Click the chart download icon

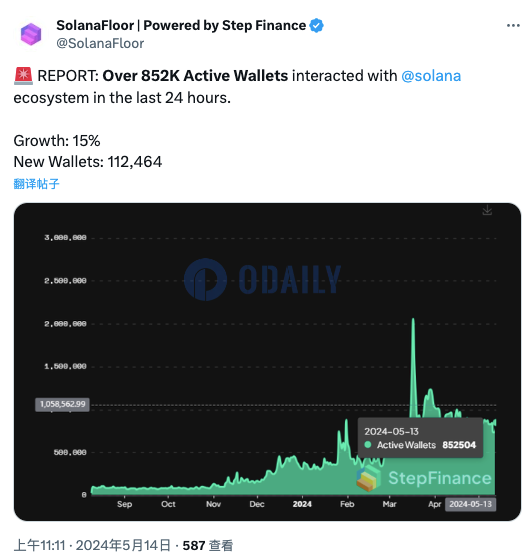[487, 210]
